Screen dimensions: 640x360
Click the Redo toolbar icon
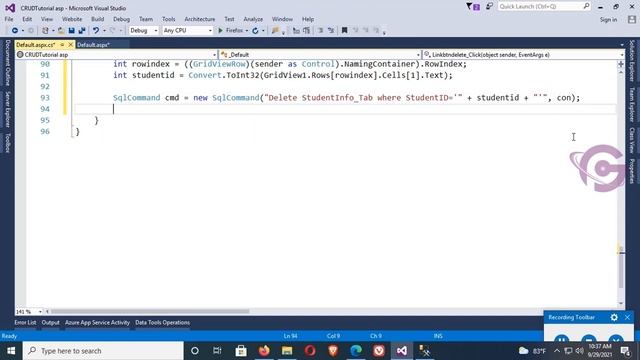[113, 31]
